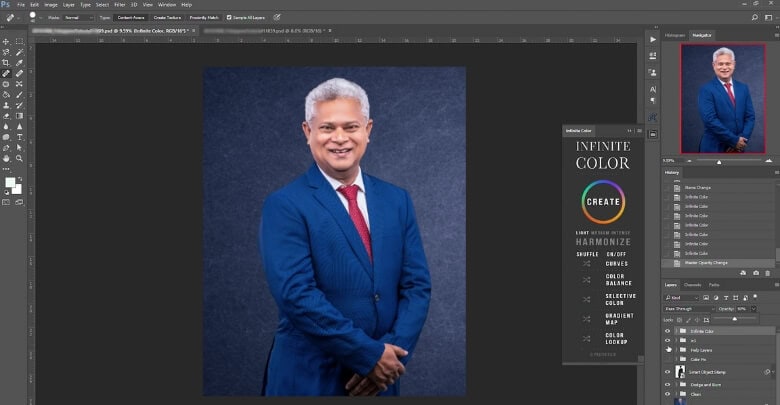The width and height of the screenshot is (780, 405).
Task: Open the Character panel icon
Action: [x=653, y=89]
